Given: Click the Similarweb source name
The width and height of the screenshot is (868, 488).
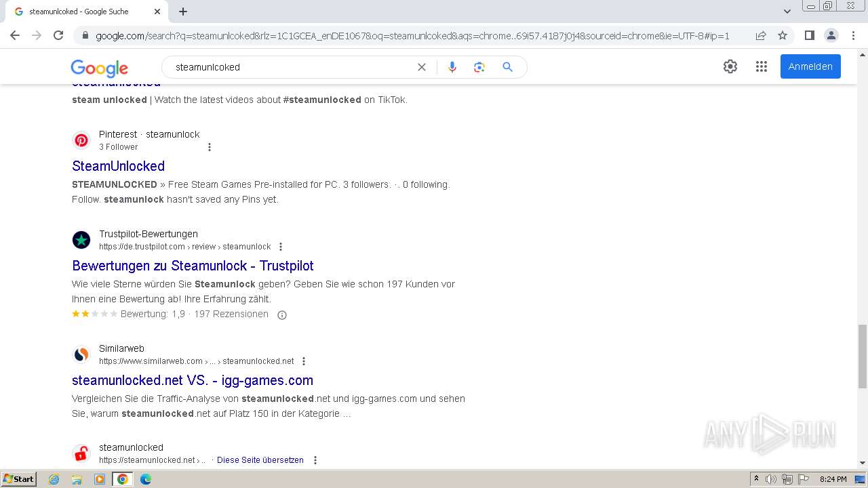Looking at the screenshot, I should 121,348.
